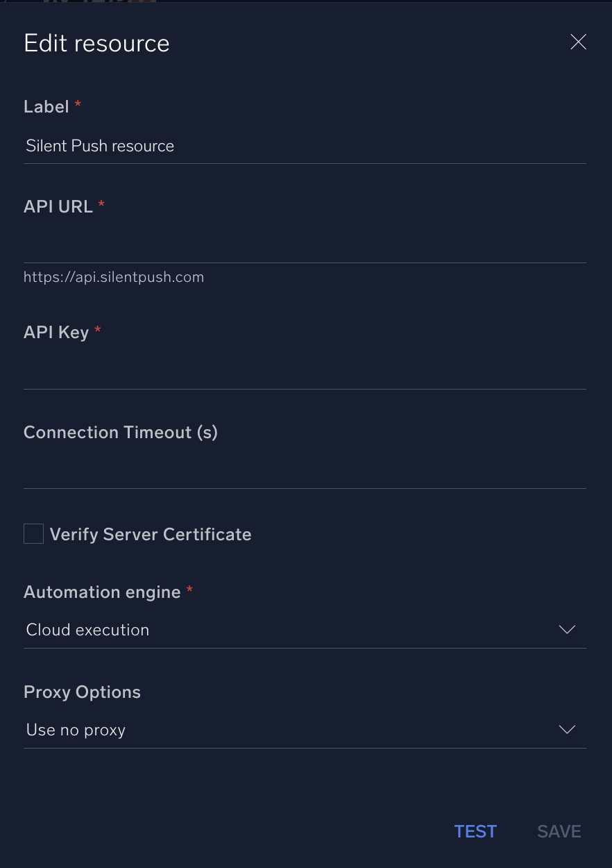This screenshot has width=612, height=868.
Task: Toggle the Verify Server Certificate option
Action: (x=33, y=533)
